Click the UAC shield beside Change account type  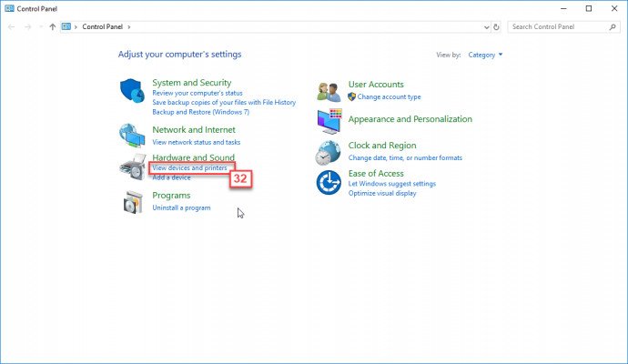(351, 96)
